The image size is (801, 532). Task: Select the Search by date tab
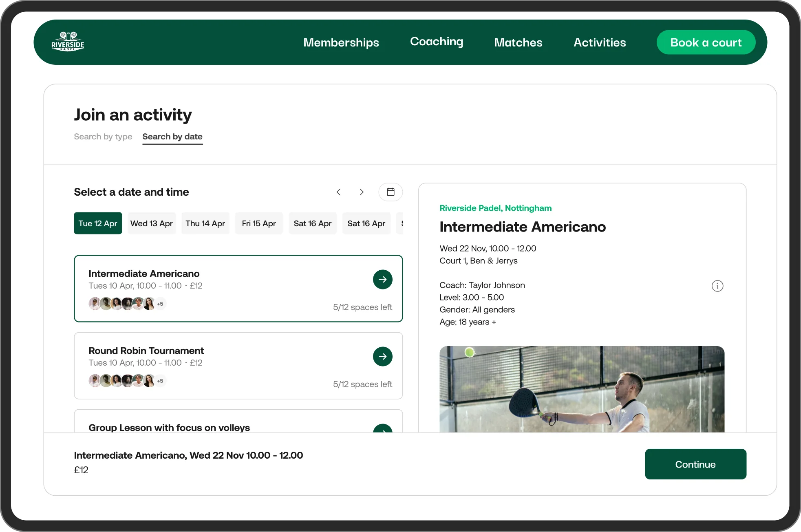click(172, 137)
